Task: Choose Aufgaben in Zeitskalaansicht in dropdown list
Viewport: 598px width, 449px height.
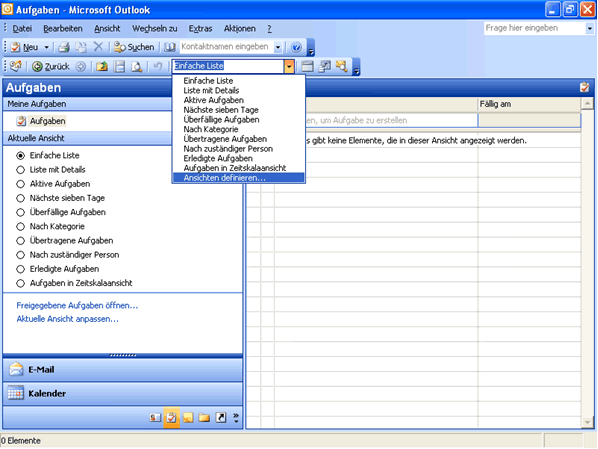Action: [x=239, y=168]
